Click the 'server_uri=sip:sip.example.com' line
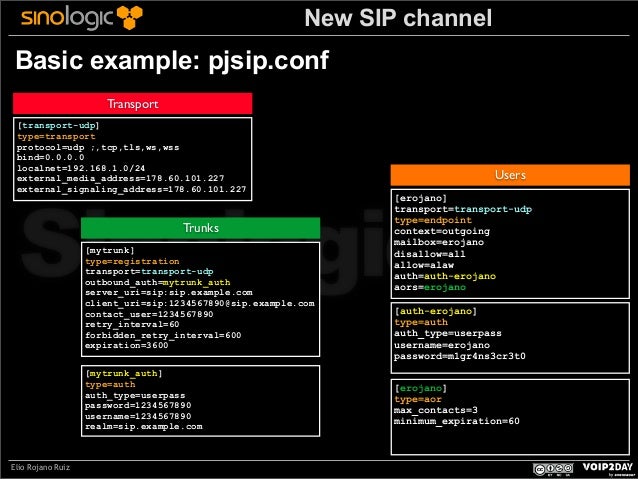638x479 pixels. pyautogui.click(x=169, y=293)
